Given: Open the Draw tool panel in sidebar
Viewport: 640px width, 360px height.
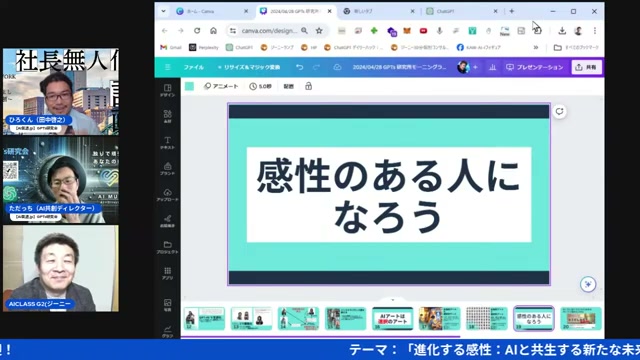Looking at the screenshot, I should 167,221.
